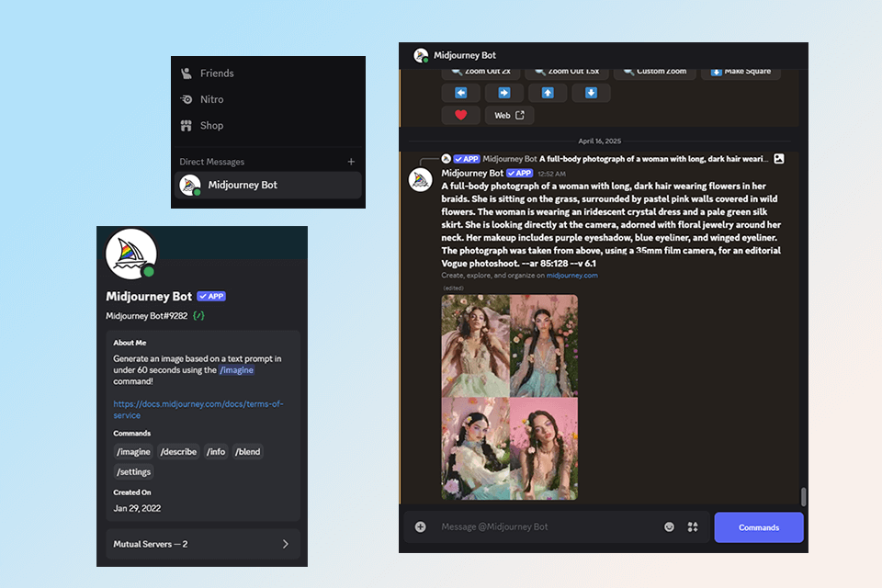
Task: Select the /settings command chip
Action: (133, 471)
